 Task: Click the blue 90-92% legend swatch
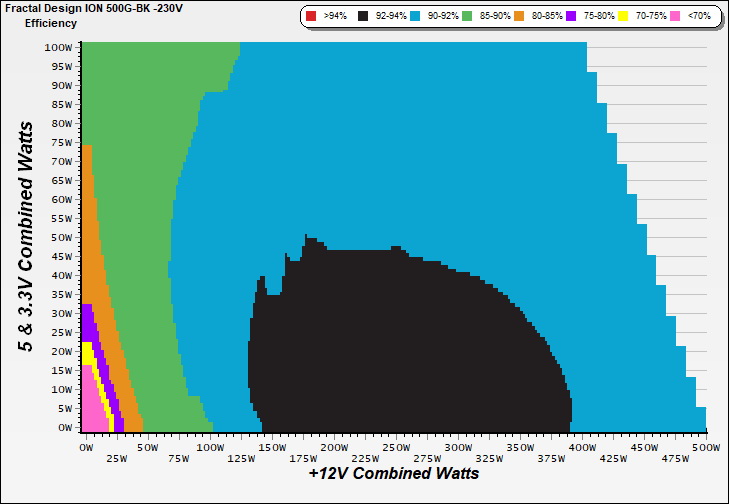pyautogui.click(x=415, y=17)
